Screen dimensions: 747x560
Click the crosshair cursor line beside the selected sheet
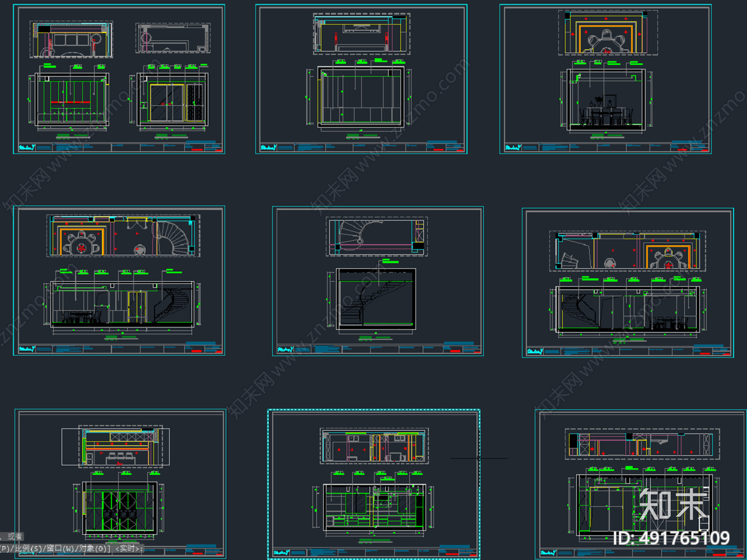coord(479,458)
